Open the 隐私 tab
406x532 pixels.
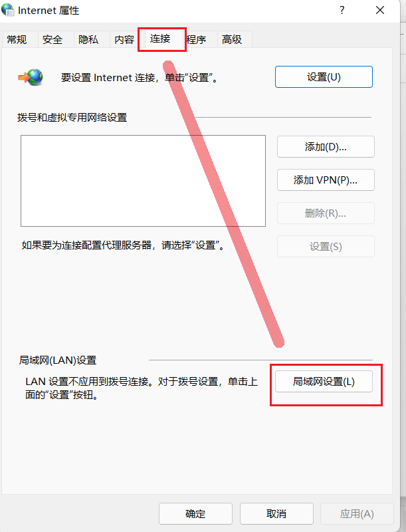[88, 39]
